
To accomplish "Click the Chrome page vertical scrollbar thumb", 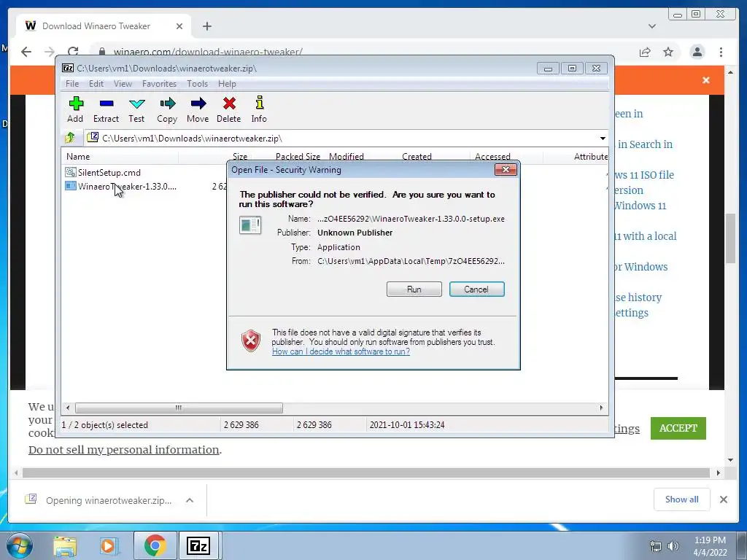I will point(731,238).
